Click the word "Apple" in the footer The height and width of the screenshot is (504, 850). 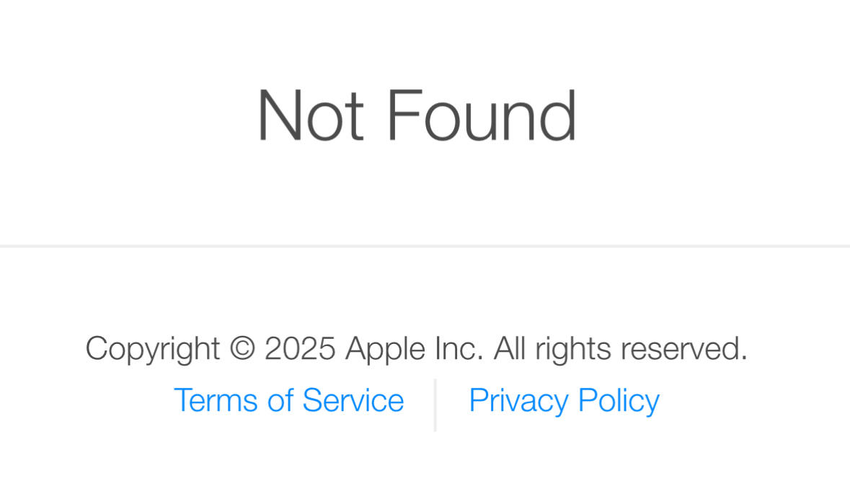(x=385, y=350)
